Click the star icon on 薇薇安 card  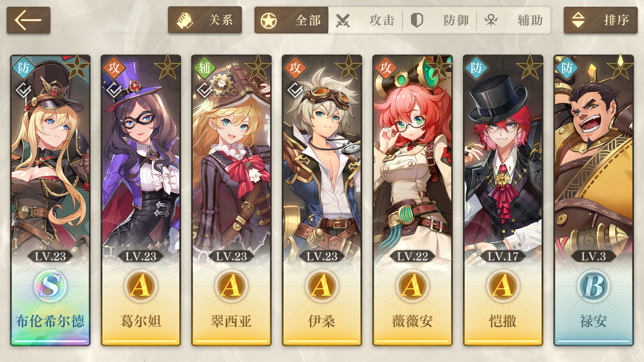tap(439, 67)
